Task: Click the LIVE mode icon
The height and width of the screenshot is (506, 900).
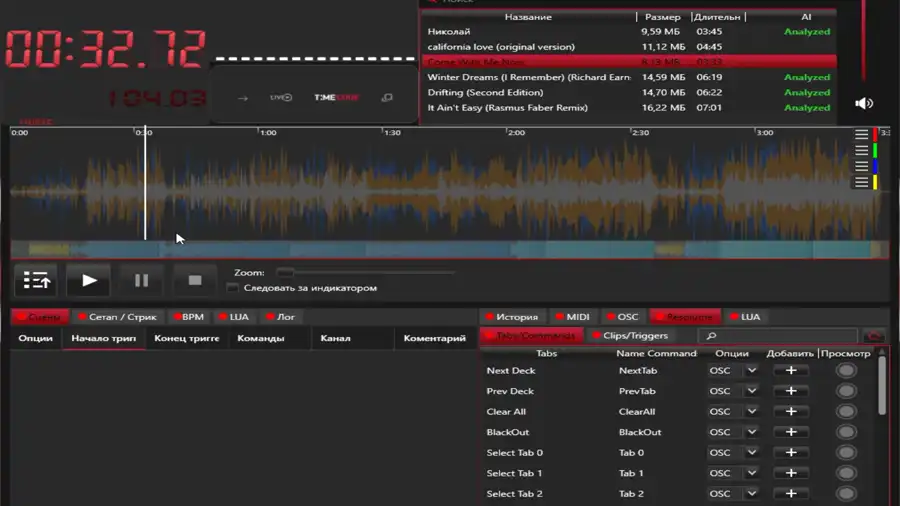Action: (x=281, y=98)
